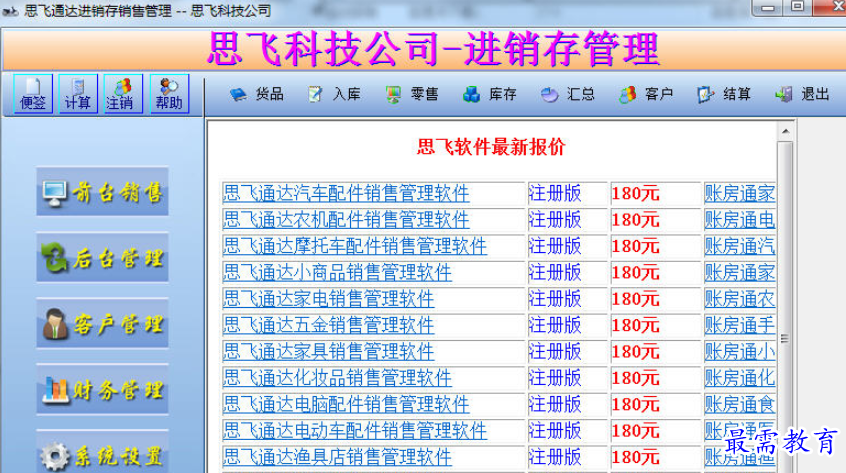This screenshot has width=846, height=473.
Task: Click the 注销 logout icon button
Action: click(x=123, y=94)
